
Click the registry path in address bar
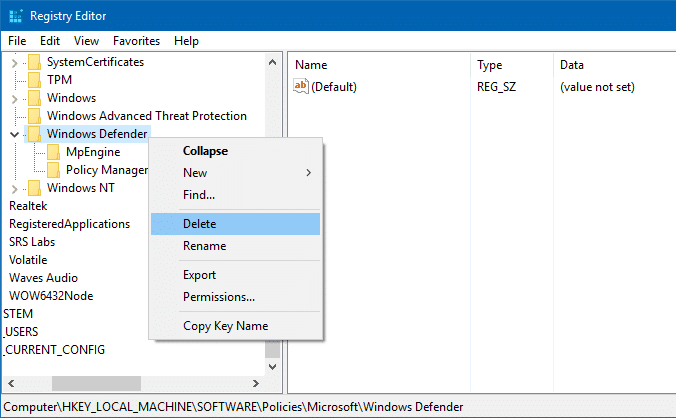coord(233,407)
